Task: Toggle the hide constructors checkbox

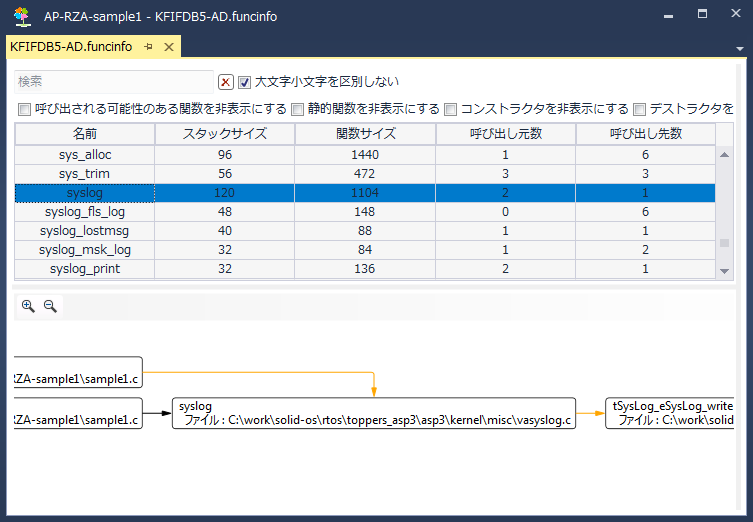Action: point(451,109)
